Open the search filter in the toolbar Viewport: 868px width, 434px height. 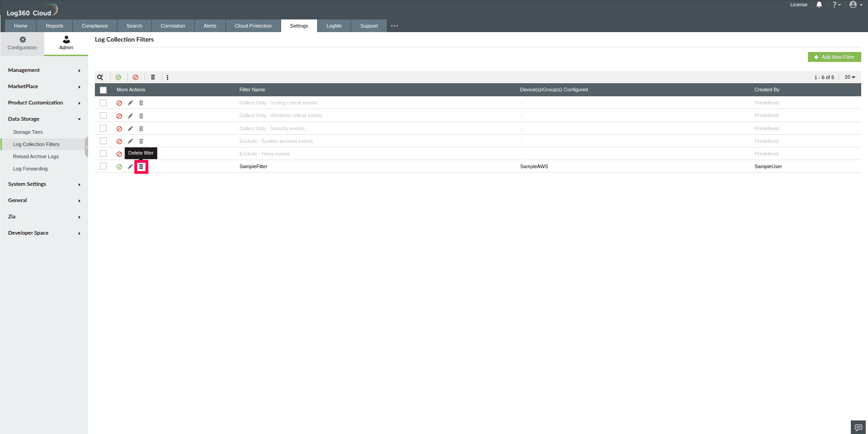100,77
